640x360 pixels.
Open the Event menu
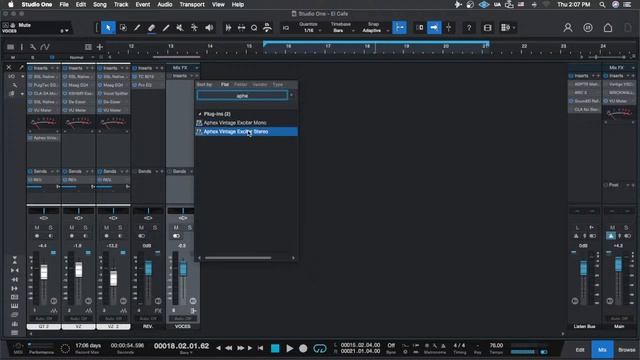pyautogui.click(x=142, y=4)
